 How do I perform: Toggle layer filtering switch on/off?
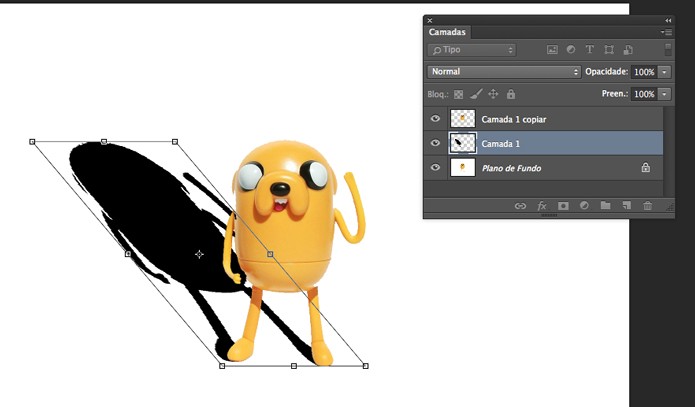[668, 50]
